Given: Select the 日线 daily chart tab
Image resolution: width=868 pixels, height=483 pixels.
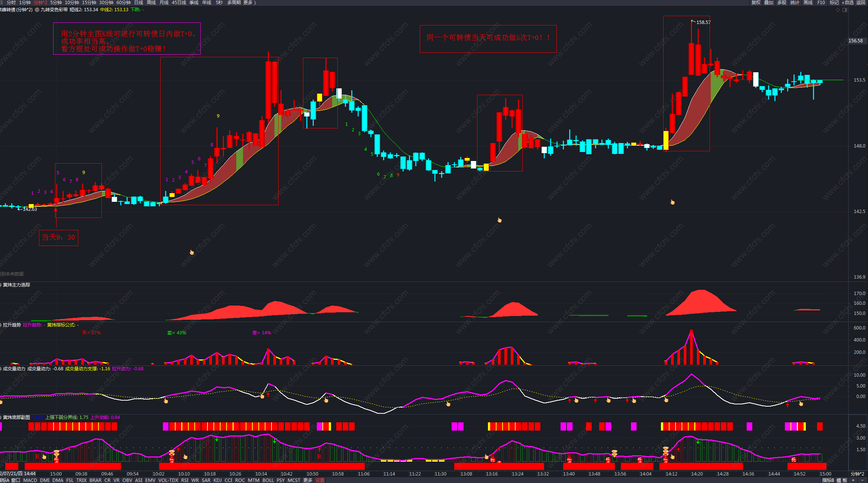Looking at the screenshot, I should [x=139, y=3].
